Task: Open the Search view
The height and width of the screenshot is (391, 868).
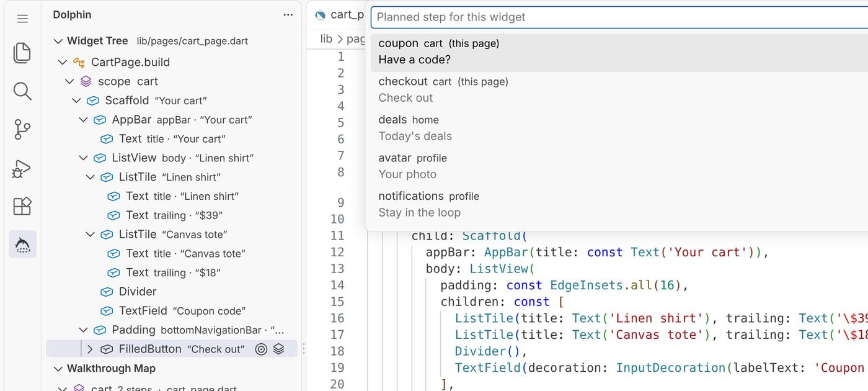Action: click(22, 91)
